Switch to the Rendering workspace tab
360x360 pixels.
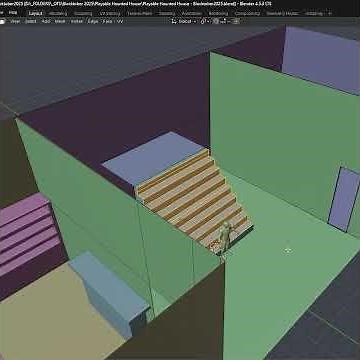pyautogui.click(x=218, y=13)
